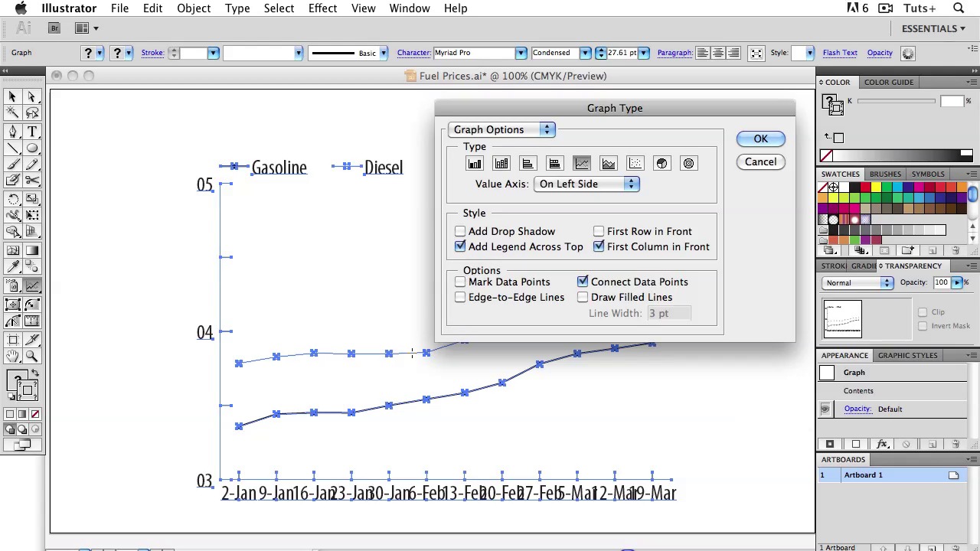Open the Effect menu

[322, 8]
